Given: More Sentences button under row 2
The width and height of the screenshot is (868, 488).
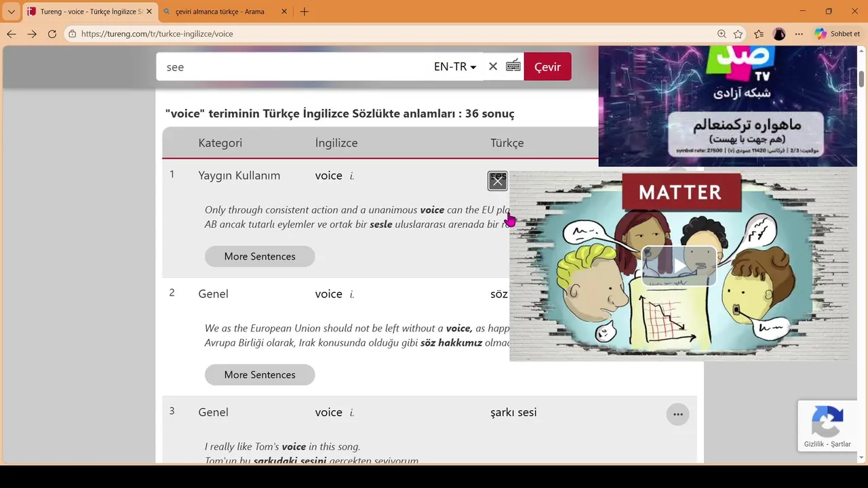Looking at the screenshot, I should [260, 375].
